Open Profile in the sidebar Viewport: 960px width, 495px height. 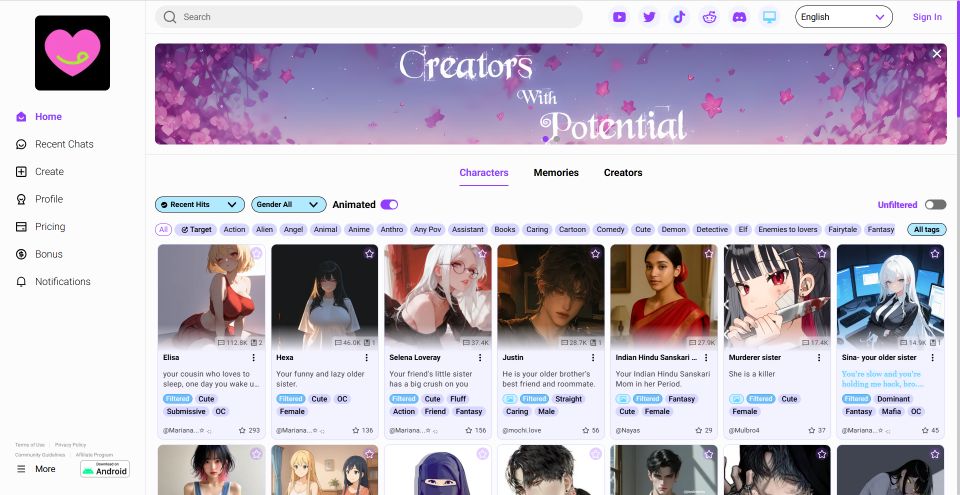point(40,199)
